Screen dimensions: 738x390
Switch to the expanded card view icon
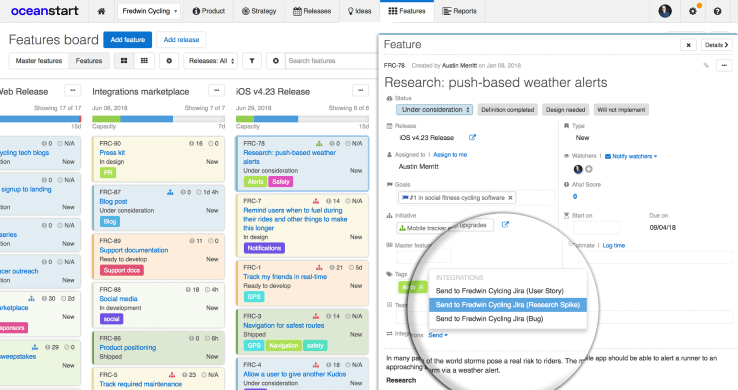tap(124, 61)
